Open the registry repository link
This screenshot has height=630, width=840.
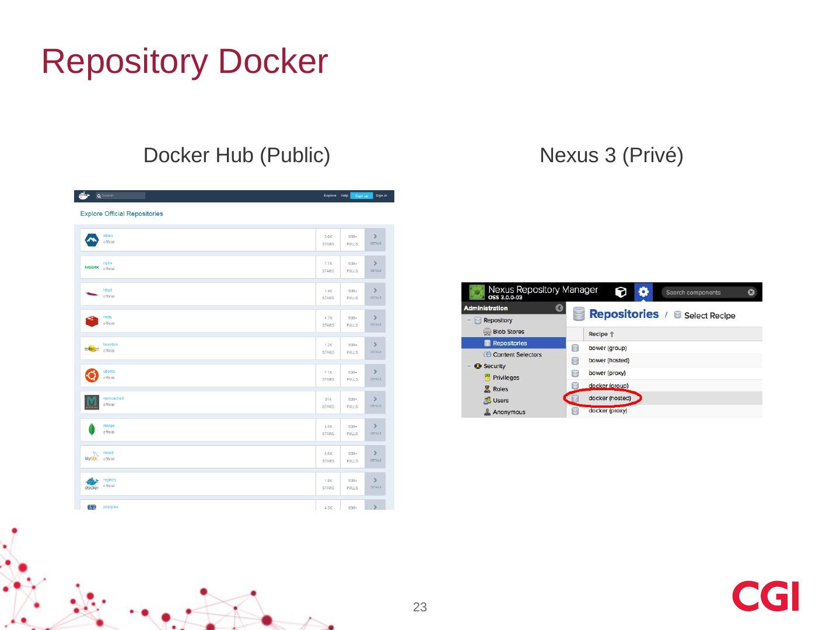pyautogui.click(x=110, y=480)
